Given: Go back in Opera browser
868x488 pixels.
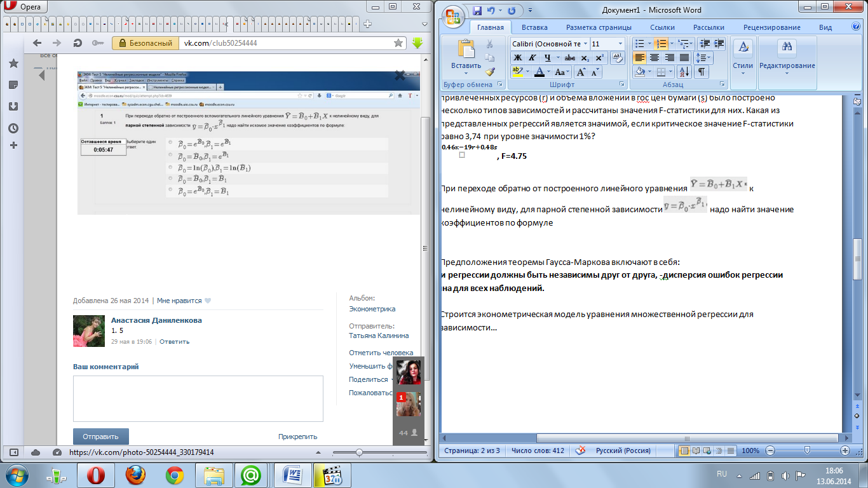Looking at the screenshot, I should click(x=37, y=43).
